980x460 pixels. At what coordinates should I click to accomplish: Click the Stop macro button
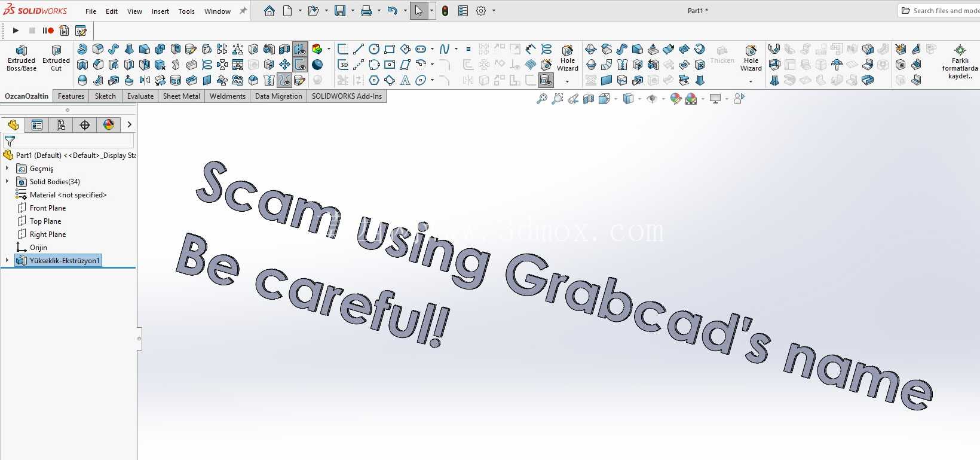32,31
